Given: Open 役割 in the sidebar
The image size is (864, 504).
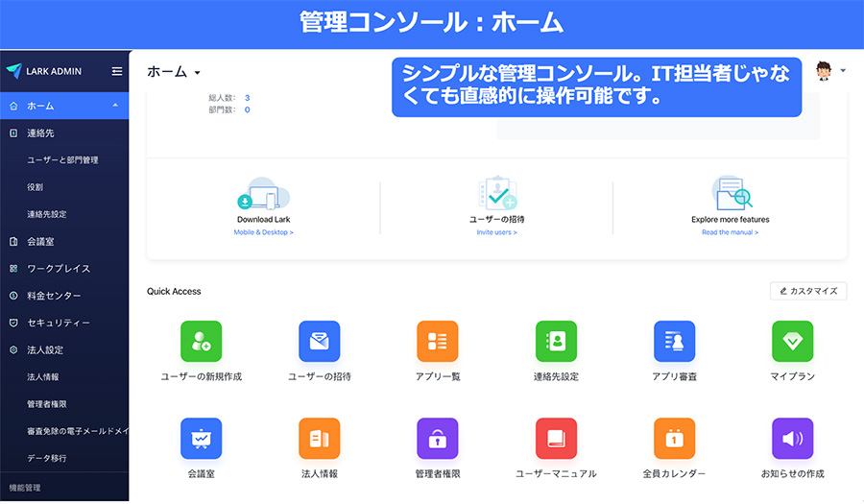Looking at the screenshot, I should 36,187.
